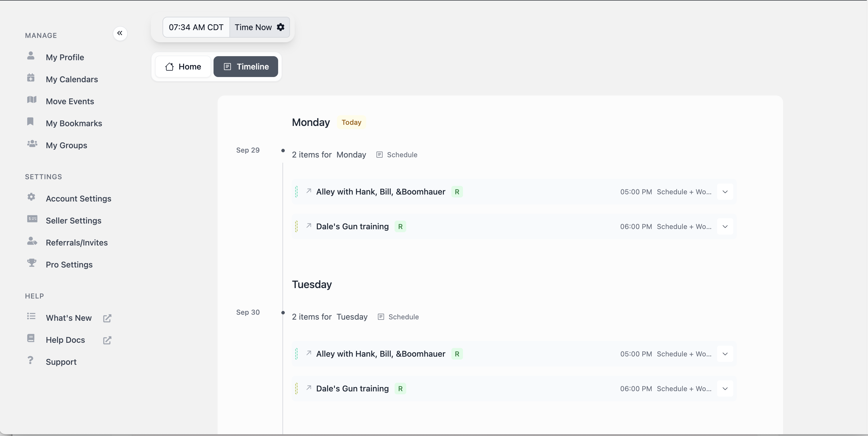The height and width of the screenshot is (436, 868).
Task: Go to the My Groups page
Action: click(66, 145)
